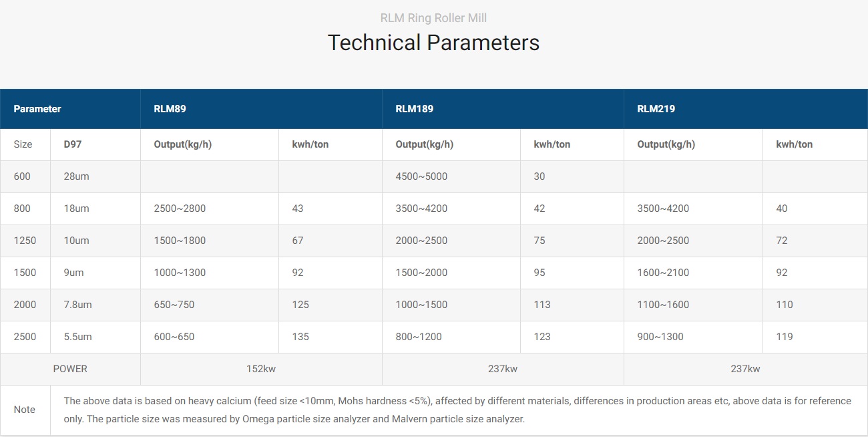This screenshot has height=437, width=868.
Task: Select the D97 subheader cell
Action: click(x=95, y=144)
